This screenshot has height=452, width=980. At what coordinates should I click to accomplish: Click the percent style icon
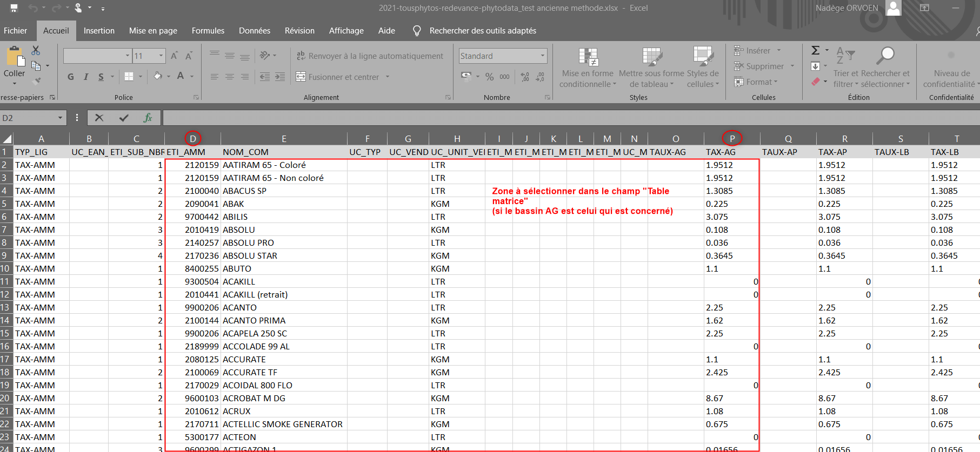point(489,77)
